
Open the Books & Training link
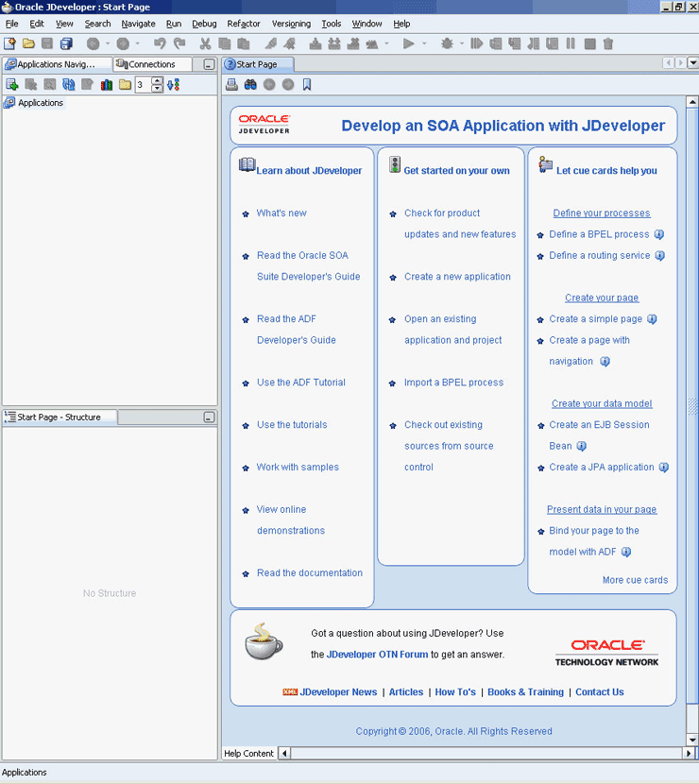tap(525, 692)
